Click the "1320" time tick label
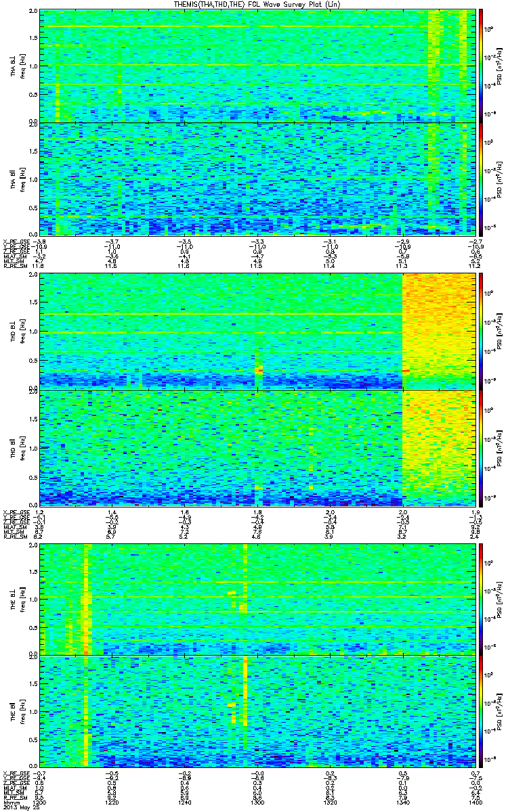 [x=329, y=803]
